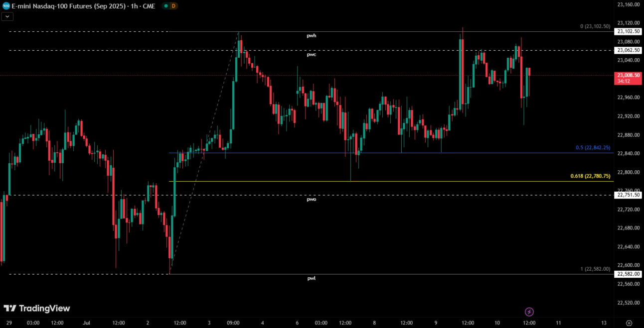
Task: Click the 22,920.00 price scale value
Action: [x=628, y=116]
